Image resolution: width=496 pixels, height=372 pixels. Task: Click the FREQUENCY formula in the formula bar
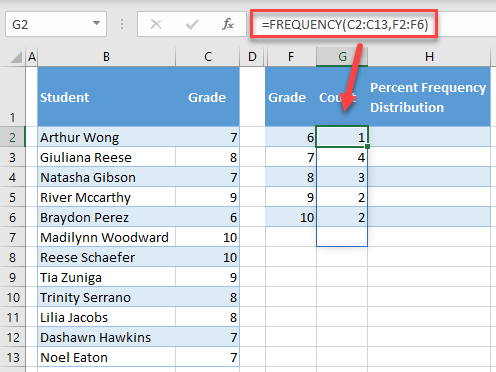(345, 24)
